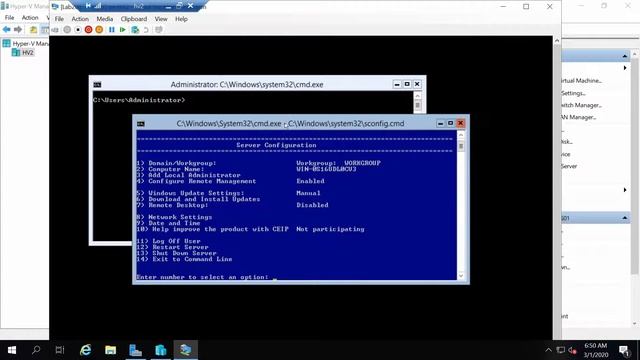Click the 'Remote Desktop' line in sconfig
Image resolution: width=640 pixels, height=360 pixels.
point(233,205)
